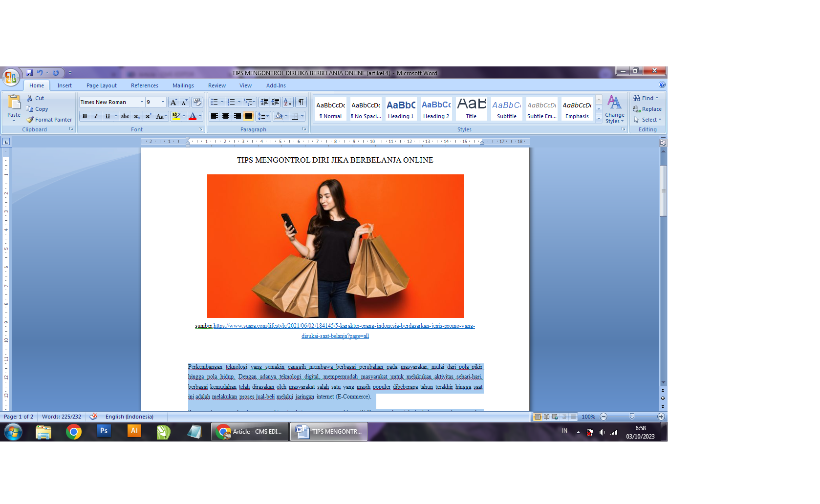820x504 pixels.
Task: Adjust the zoom slider handle
Action: [632, 417]
